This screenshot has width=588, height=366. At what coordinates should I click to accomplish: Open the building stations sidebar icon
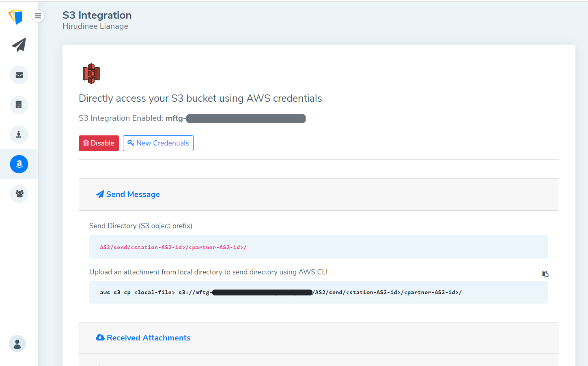[19, 105]
